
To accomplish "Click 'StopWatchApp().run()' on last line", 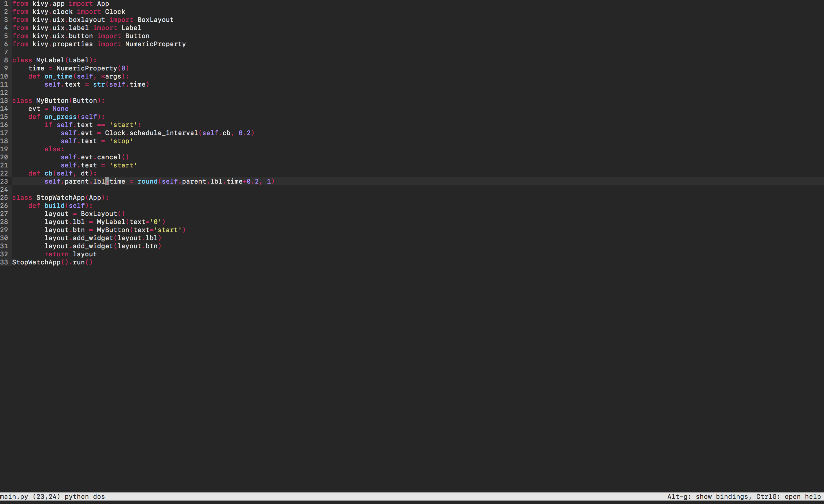I will (52, 262).
